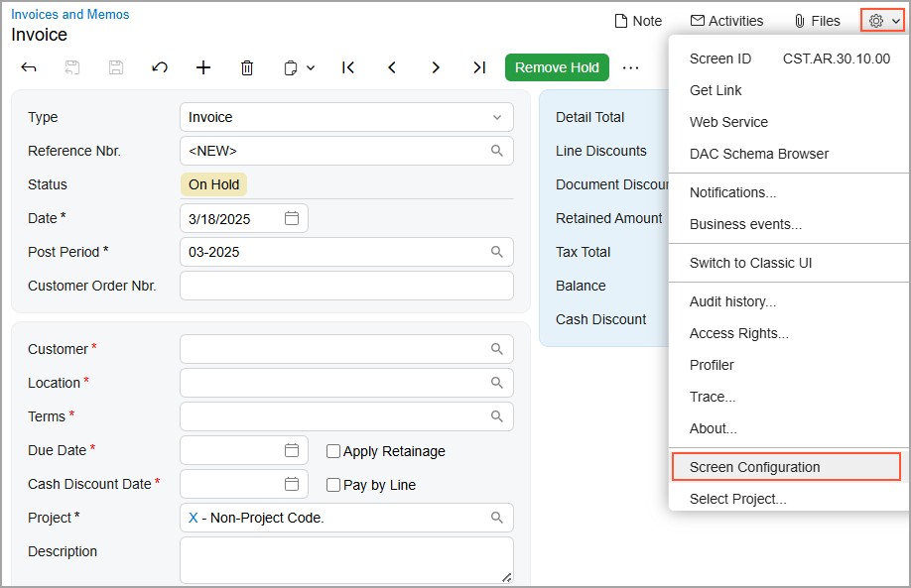Expand the Type dropdown
The image size is (911, 588).
coord(497,117)
